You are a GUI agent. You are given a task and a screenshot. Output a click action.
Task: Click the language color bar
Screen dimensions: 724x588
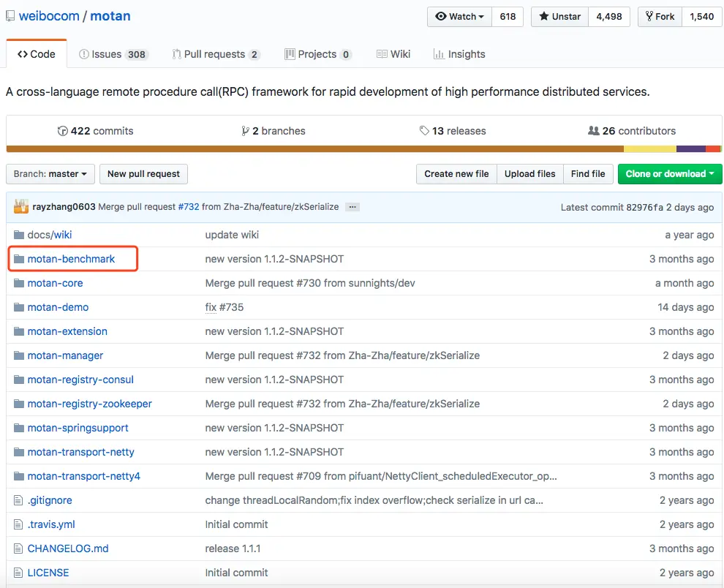point(314,148)
